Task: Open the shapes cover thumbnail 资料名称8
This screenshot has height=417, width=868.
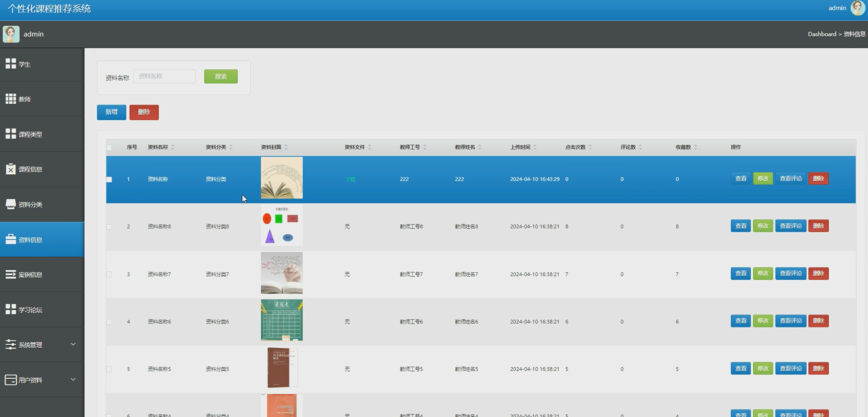Action: [x=282, y=225]
